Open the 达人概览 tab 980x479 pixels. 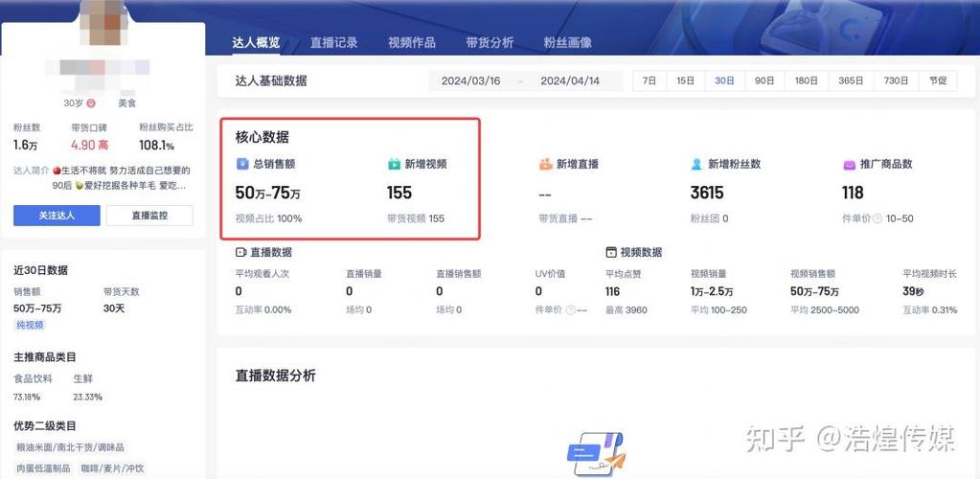(x=256, y=43)
